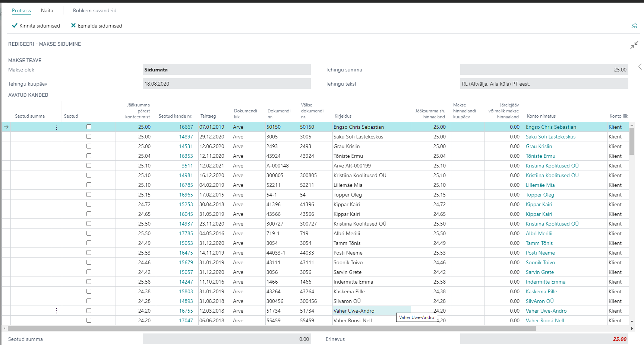The width and height of the screenshot is (644, 345).
Task: Click the Kinnita sidumised checkmark icon
Action: pos(15,26)
